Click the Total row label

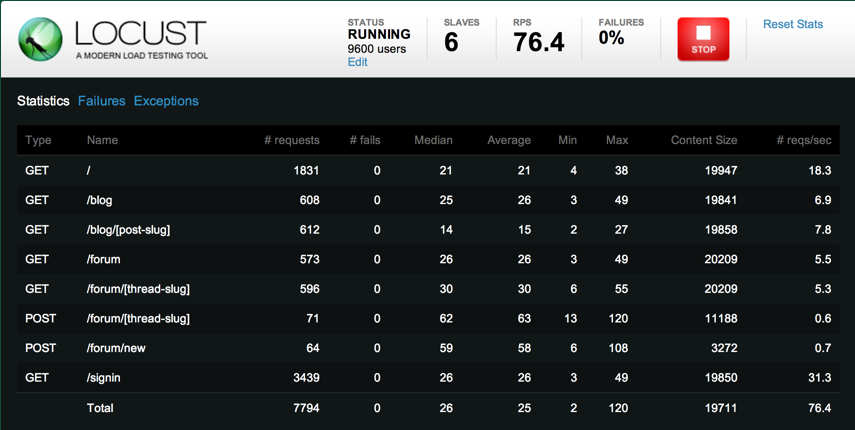(x=100, y=408)
